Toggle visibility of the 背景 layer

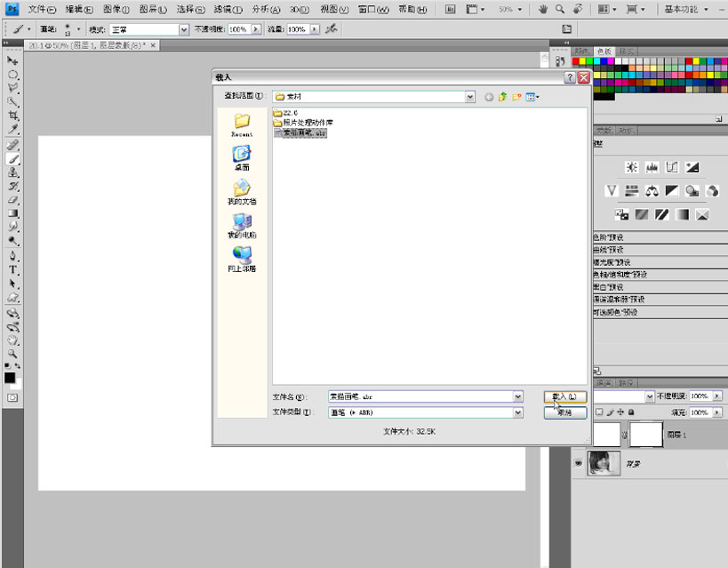578,463
